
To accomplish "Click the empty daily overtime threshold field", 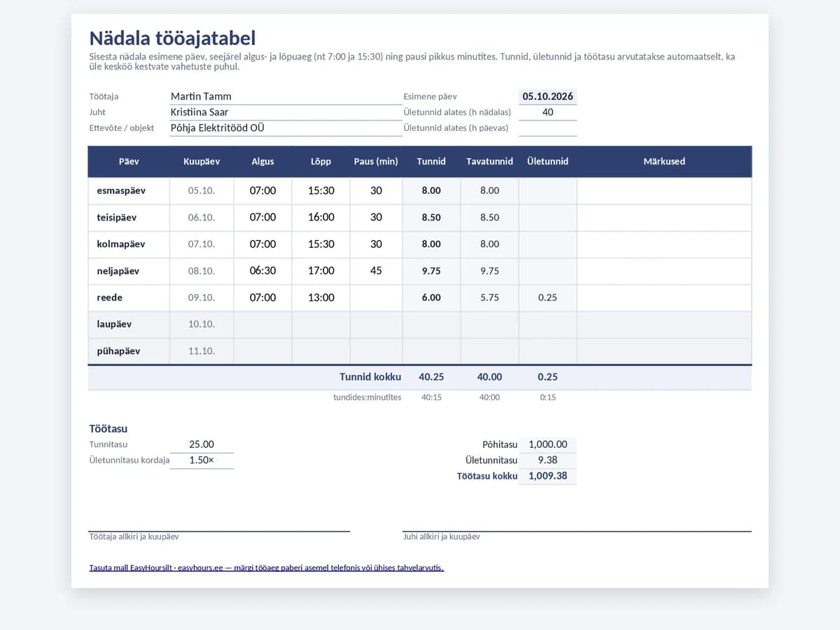I will pyautogui.click(x=548, y=128).
